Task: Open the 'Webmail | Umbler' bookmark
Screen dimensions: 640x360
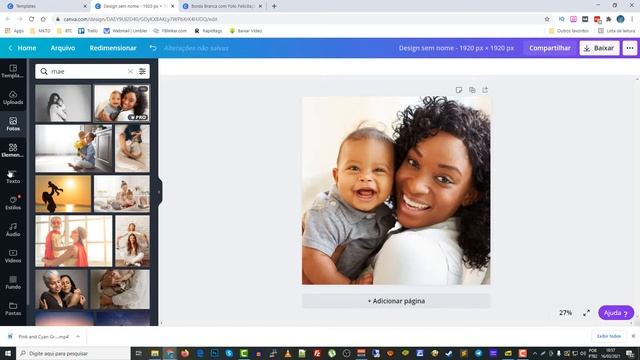Action: [x=125, y=31]
